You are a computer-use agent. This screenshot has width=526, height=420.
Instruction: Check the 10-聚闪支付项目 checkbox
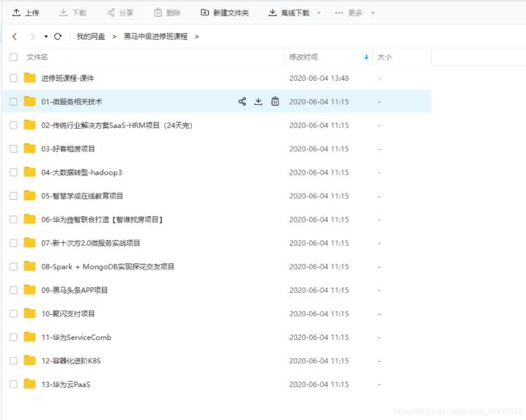pyautogui.click(x=14, y=314)
